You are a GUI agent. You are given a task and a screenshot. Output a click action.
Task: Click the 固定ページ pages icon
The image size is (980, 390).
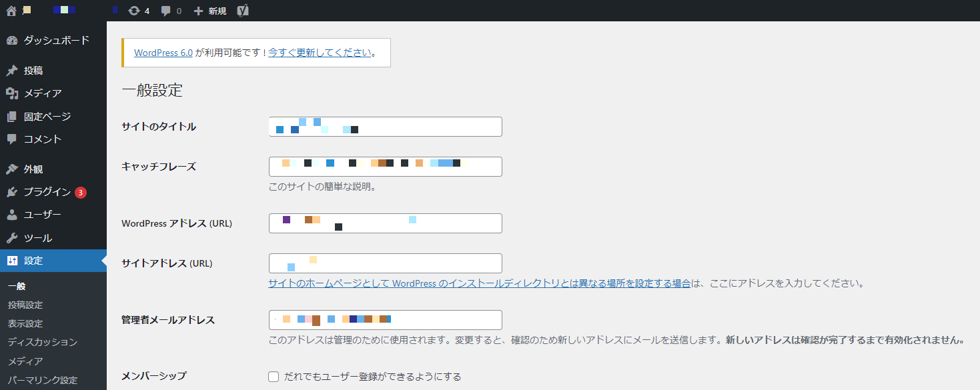click(x=12, y=117)
